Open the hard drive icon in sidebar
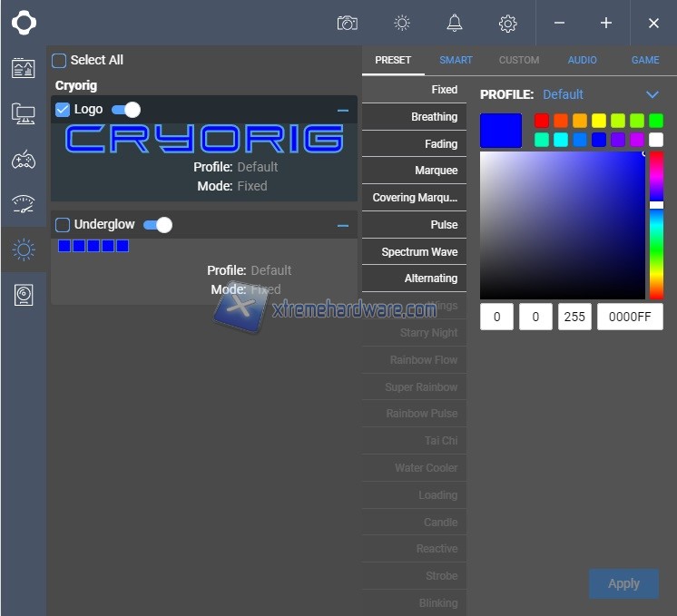 click(23, 295)
